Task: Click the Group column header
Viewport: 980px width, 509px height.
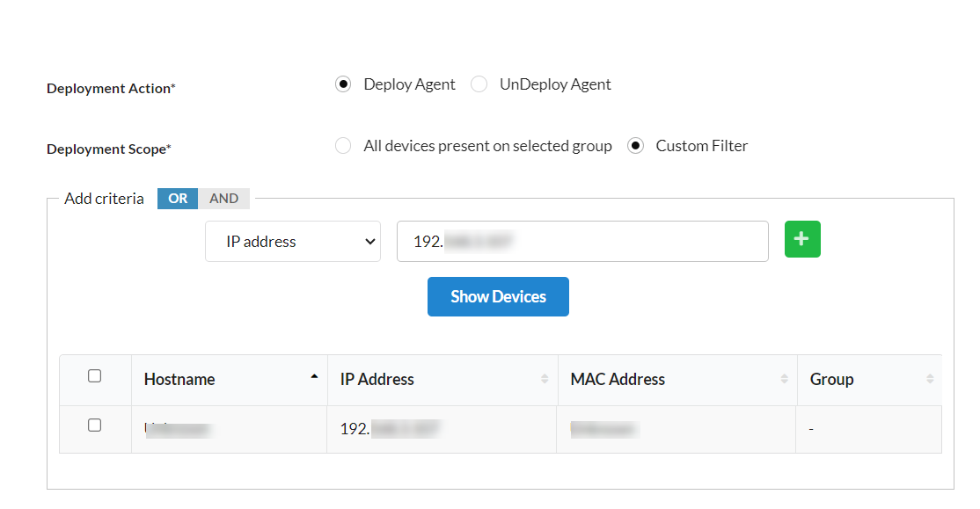Action: (x=831, y=379)
